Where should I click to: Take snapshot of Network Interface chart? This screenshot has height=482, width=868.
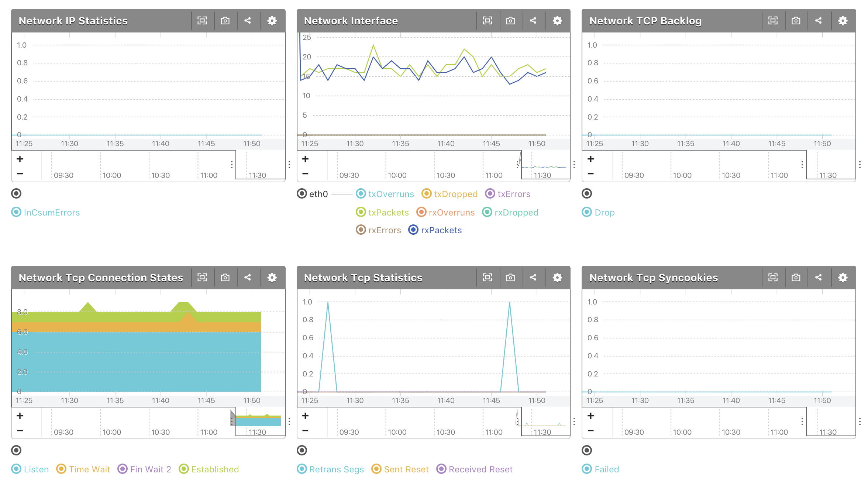click(x=510, y=21)
